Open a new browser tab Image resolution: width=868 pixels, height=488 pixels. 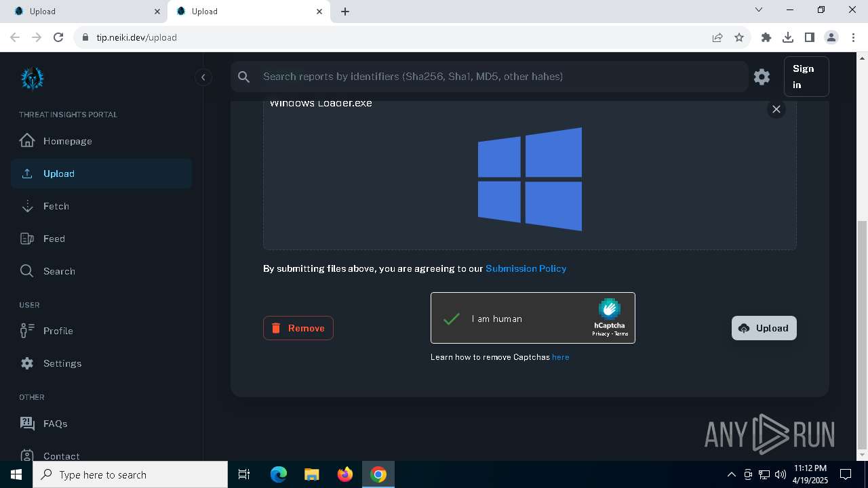click(x=345, y=12)
